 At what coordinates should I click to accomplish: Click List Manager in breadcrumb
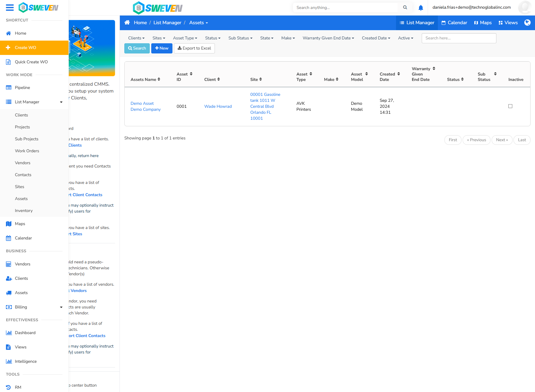[167, 23]
